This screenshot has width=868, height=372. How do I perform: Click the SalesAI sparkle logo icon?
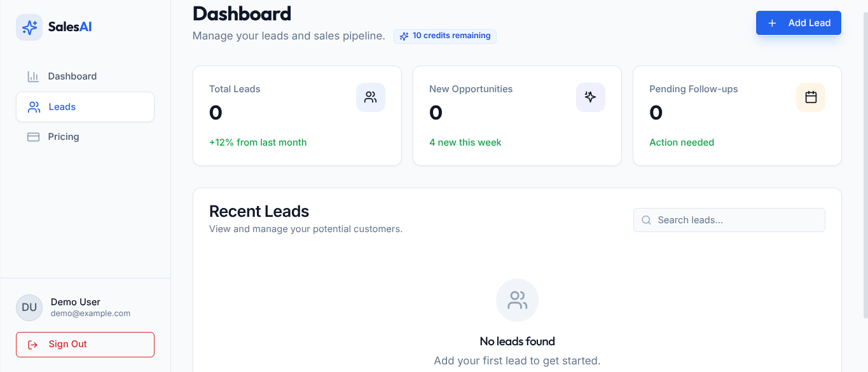click(29, 27)
